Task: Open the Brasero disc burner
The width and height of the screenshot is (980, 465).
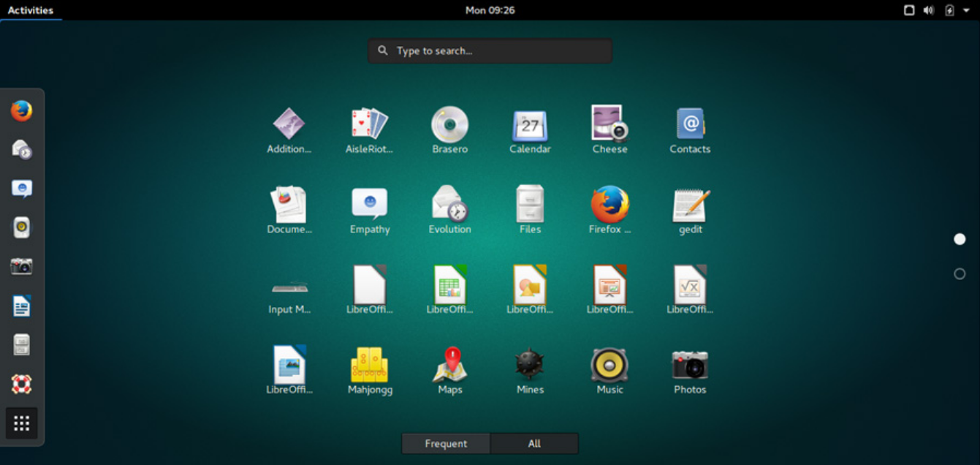Action: (449, 124)
